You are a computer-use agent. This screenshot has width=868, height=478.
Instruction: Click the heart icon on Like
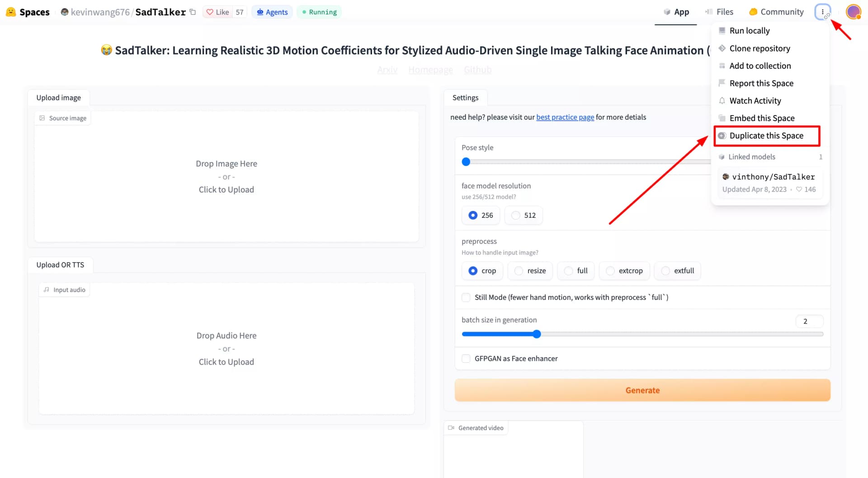210,12
